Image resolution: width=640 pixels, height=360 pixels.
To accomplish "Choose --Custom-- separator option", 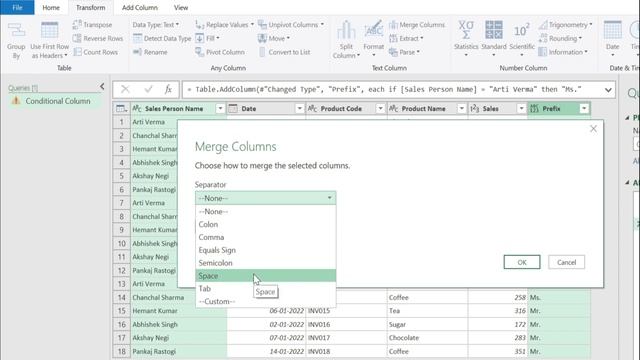I will click(x=265, y=301).
